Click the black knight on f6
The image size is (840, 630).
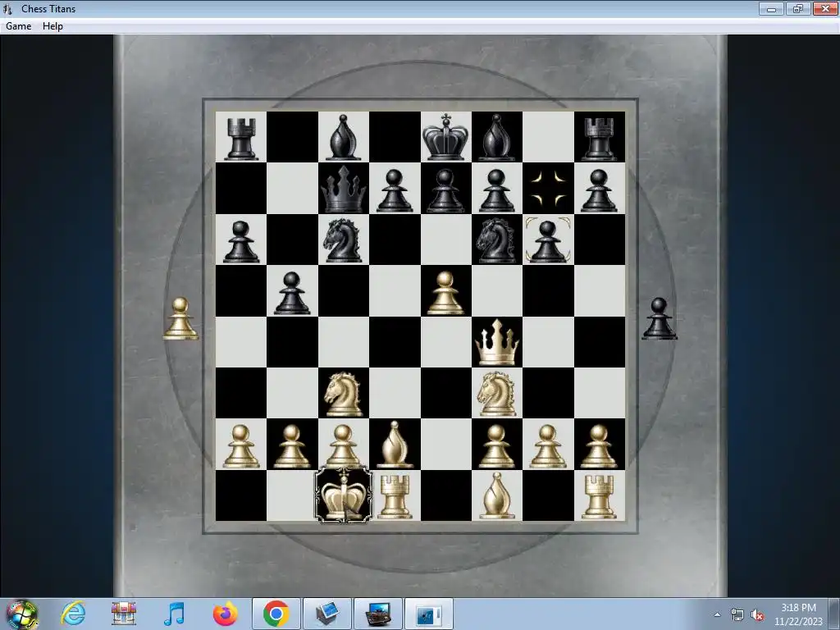coord(497,240)
